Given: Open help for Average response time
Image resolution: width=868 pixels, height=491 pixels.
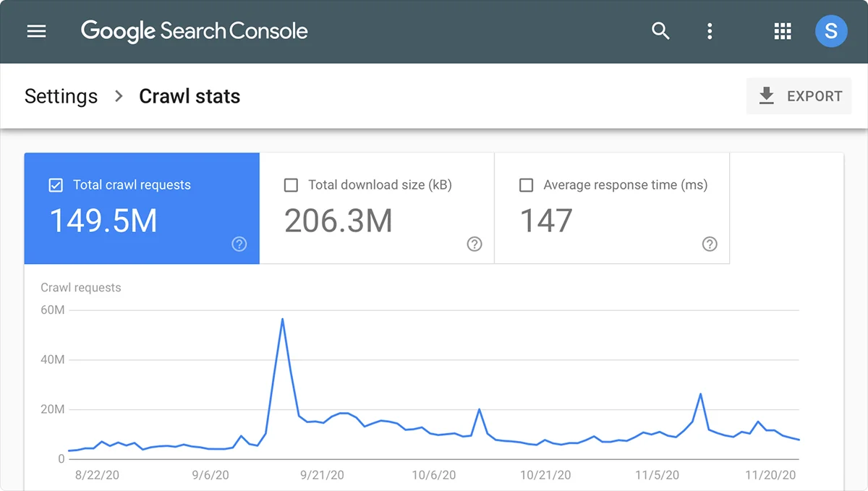Looking at the screenshot, I should point(710,245).
